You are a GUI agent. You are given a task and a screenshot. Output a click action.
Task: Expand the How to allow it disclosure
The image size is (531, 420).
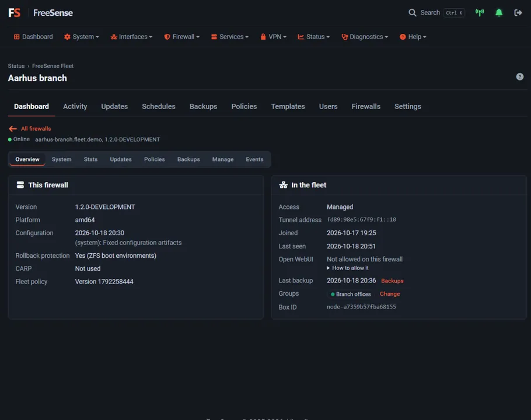348,268
